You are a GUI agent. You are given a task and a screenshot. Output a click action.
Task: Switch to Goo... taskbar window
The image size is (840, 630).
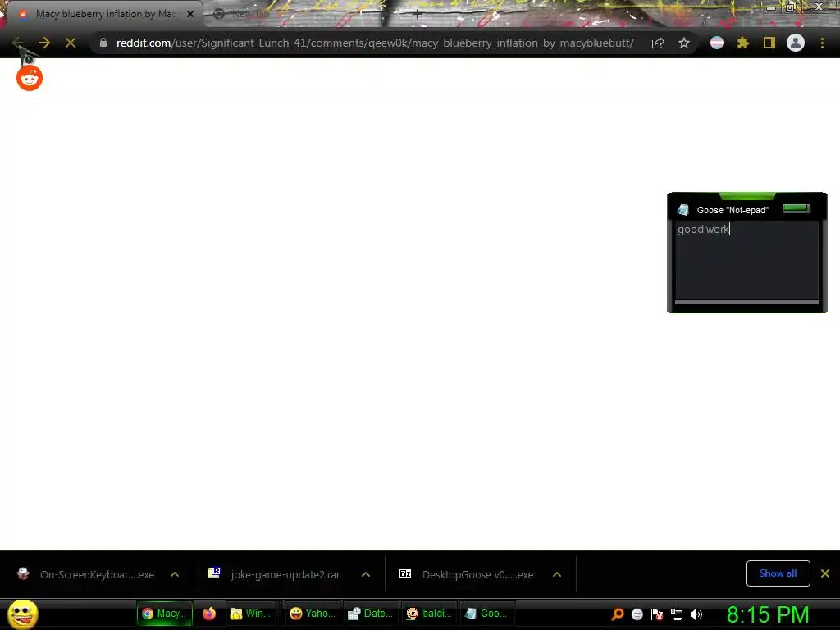[x=487, y=614]
